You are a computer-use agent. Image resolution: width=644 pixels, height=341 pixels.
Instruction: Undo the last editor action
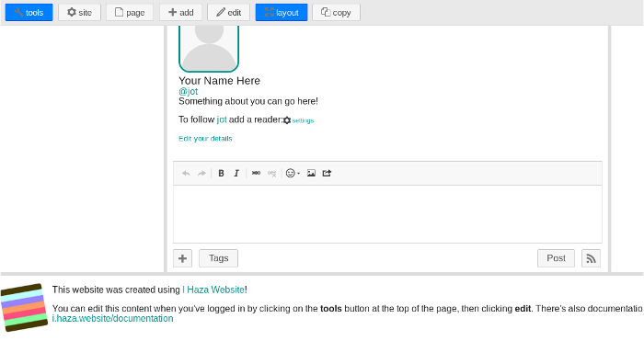(186, 173)
